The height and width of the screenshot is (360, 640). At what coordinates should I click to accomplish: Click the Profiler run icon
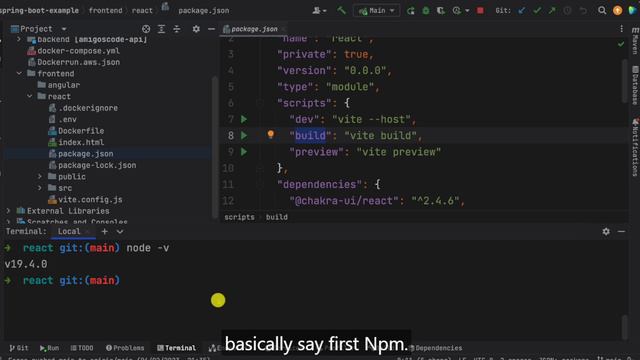456,11
